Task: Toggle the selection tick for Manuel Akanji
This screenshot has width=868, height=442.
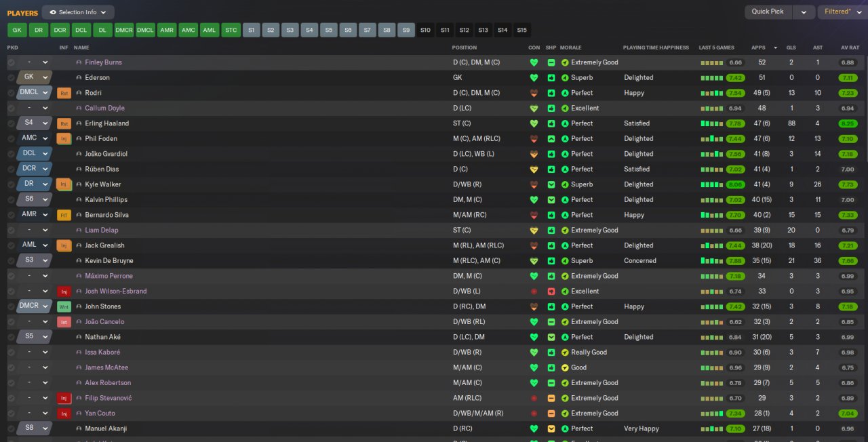Action: (11, 428)
